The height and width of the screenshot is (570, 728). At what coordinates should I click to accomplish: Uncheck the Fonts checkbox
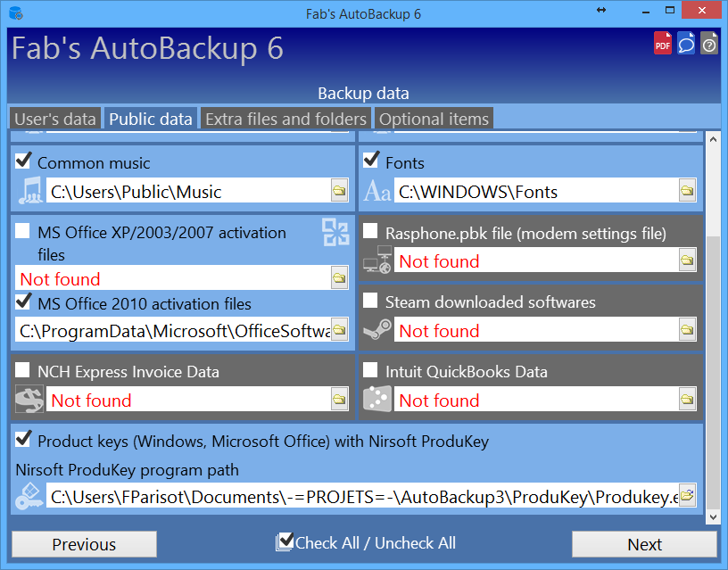coord(370,161)
